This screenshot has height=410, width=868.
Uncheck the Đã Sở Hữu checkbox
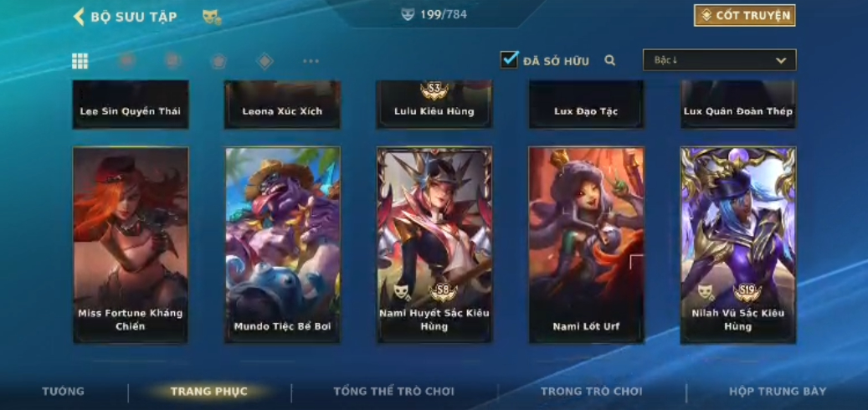coord(509,59)
